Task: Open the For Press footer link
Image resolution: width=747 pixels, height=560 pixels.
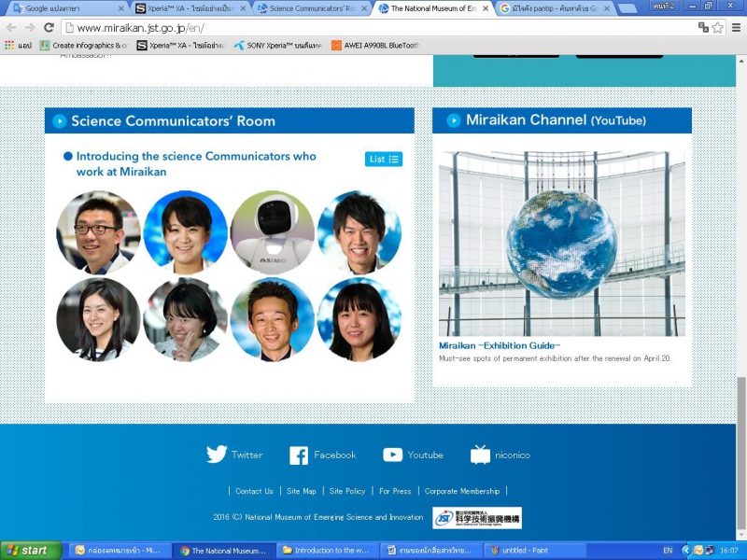Action: coord(395,491)
